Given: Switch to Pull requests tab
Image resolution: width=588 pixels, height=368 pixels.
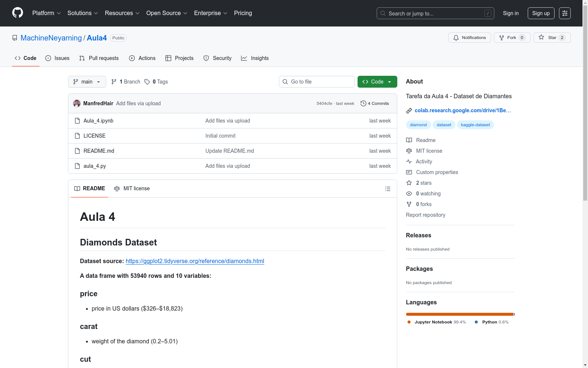Looking at the screenshot, I should (99, 58).
